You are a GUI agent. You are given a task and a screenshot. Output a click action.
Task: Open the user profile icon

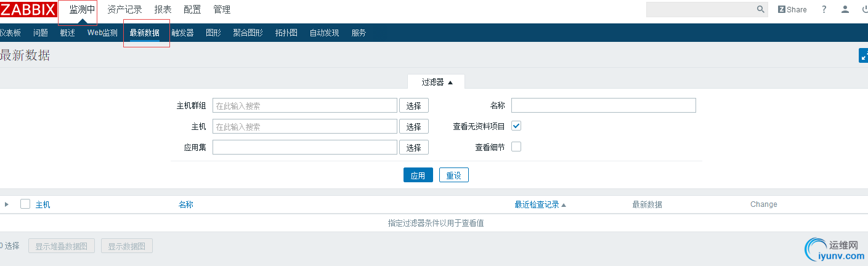(x=845, y=9)
